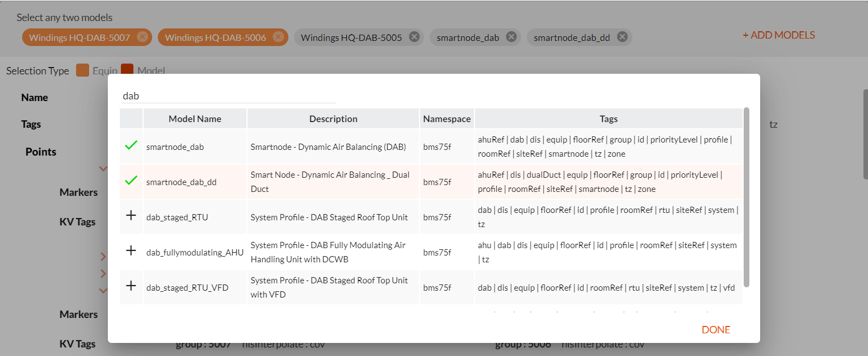
Task: Click the Description column header
Action: click(333, 119)
